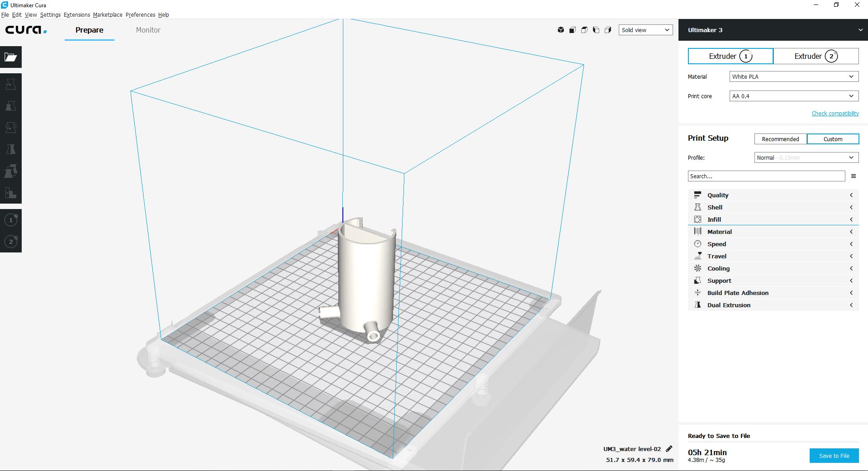This screenshot has height=471, width=868.
Task: Open the Normal profile dropdown
Action: coord(806,157)
